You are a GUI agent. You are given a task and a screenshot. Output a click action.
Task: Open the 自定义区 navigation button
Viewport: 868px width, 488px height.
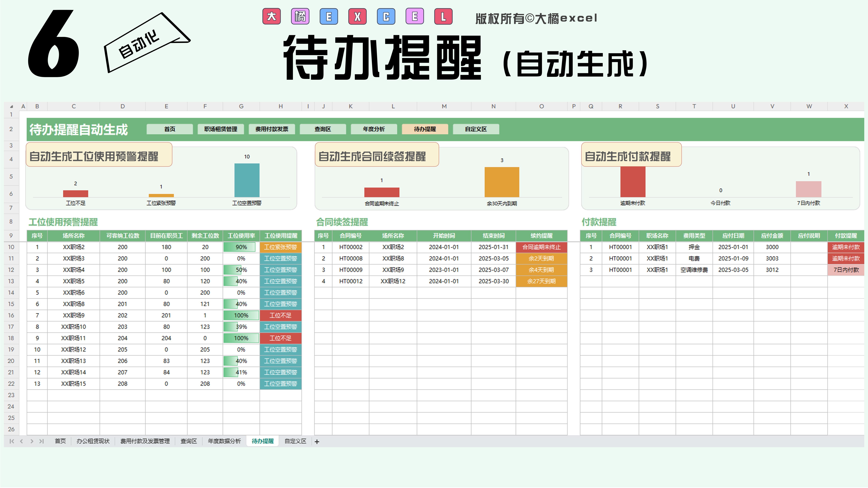tap(476, 129)
